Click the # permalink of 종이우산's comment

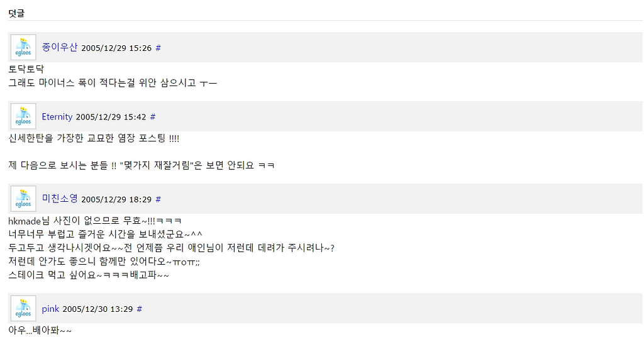click(x=158, y=48)
